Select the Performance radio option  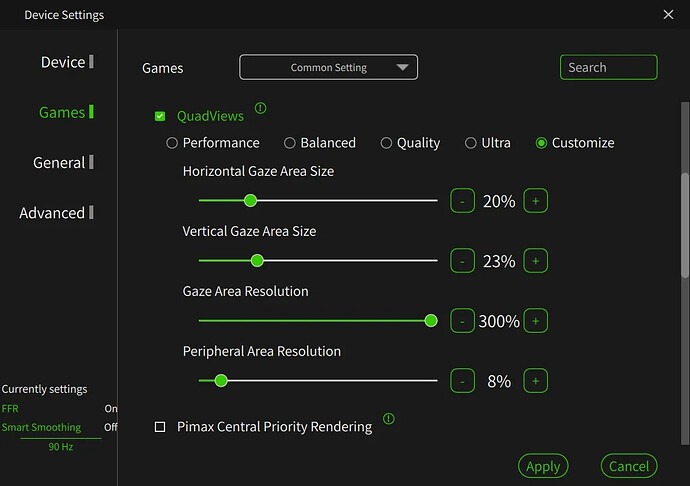click(172, 143)
